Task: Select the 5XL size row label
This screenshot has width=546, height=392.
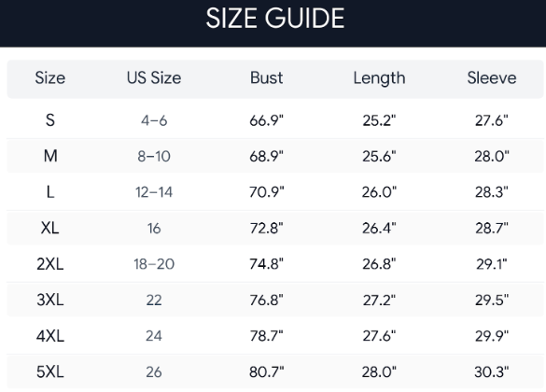Action: [50, 372]
